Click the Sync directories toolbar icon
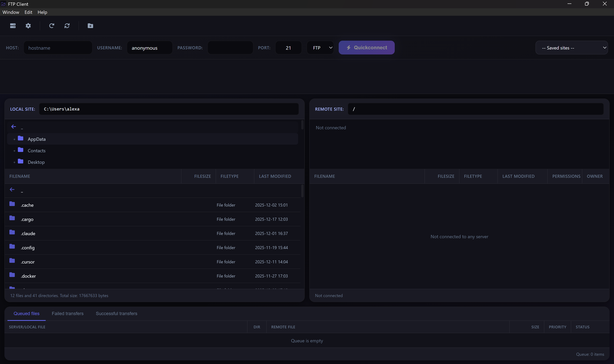614x364 pixels. [67, 26]
